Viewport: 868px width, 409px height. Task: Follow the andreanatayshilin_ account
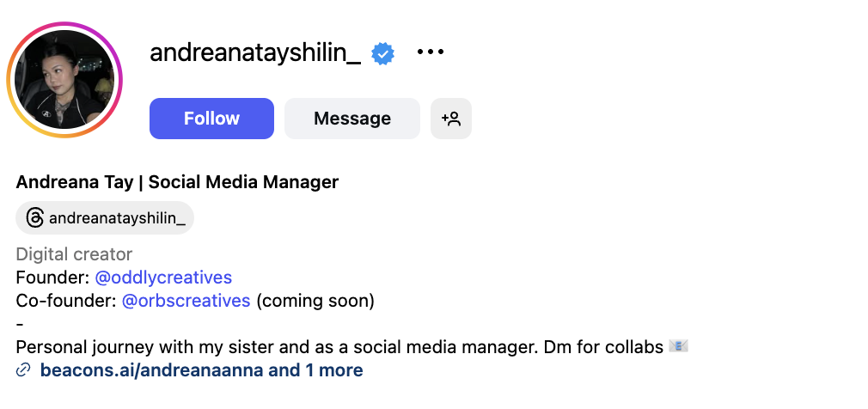pos(211,119)
